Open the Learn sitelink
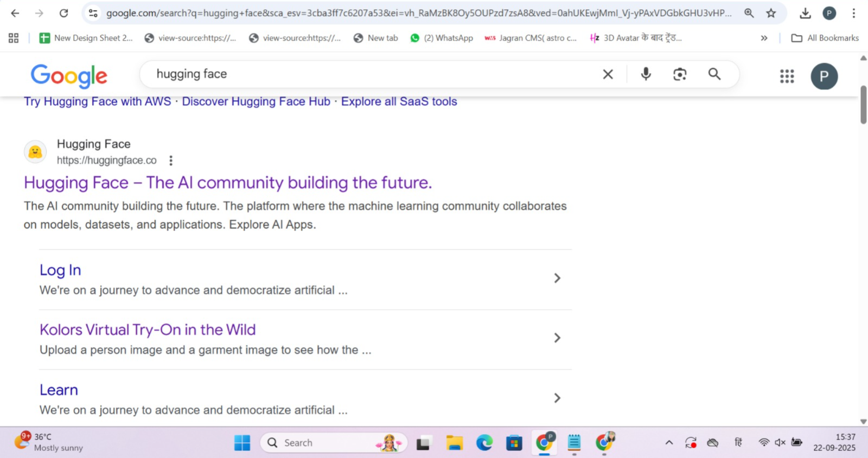Viewport: 868px width, 458px height. 59,390
